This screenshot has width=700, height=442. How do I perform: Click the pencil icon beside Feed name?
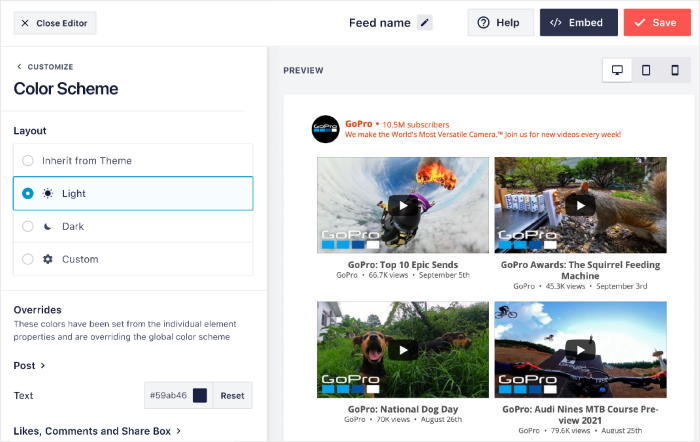tap(425, 22)
